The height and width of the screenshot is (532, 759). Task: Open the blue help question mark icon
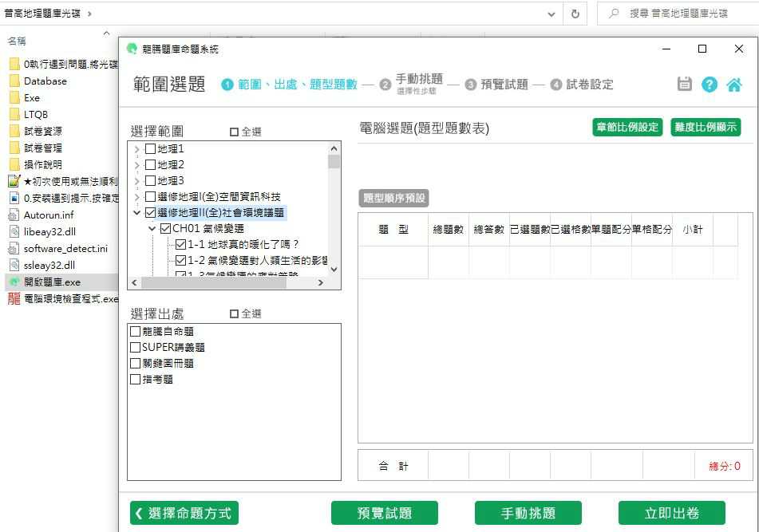[710, 85]
